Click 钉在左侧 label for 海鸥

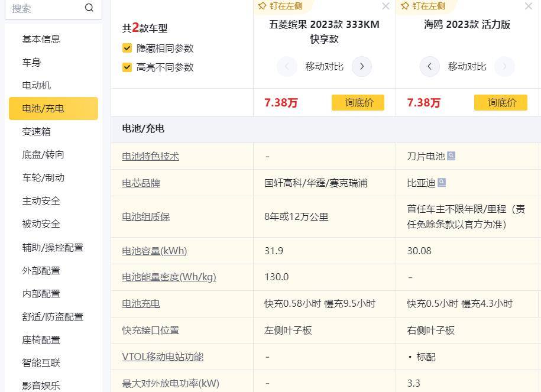tap(429, 6)
